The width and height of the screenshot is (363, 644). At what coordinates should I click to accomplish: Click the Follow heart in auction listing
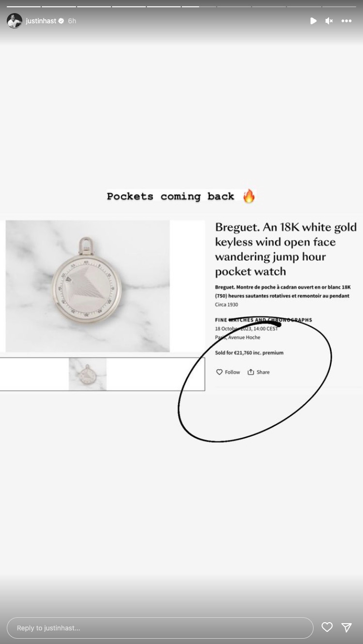[x=219, y=372]
